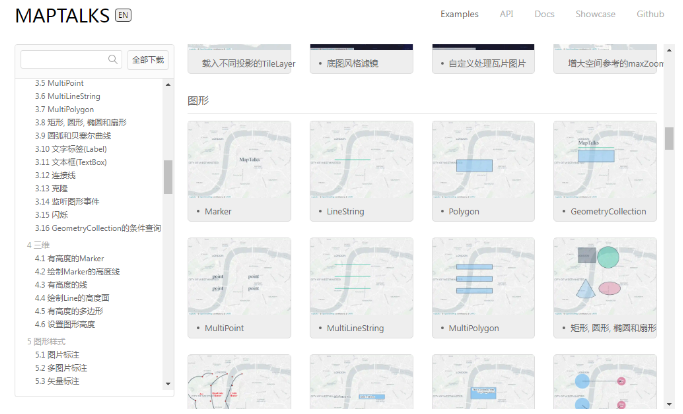Click the MAPTALKS logo
The width and height of the screenshot is (683, 414).
(62, 16)
